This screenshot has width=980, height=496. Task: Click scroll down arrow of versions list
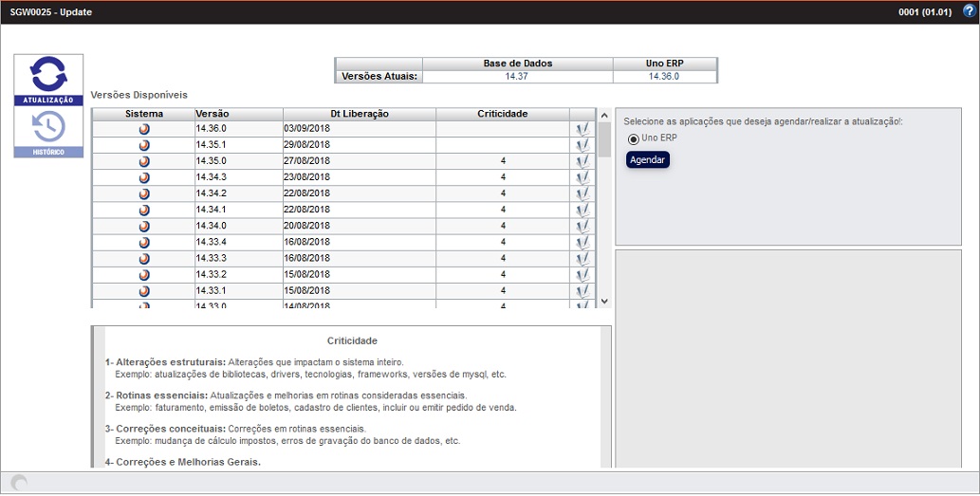(604, 301)
